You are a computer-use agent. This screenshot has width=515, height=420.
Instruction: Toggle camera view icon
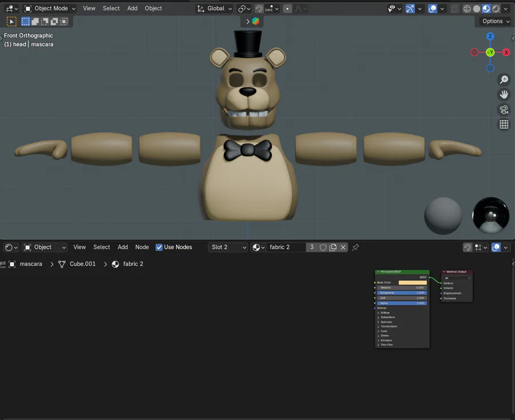pos(504,110)
